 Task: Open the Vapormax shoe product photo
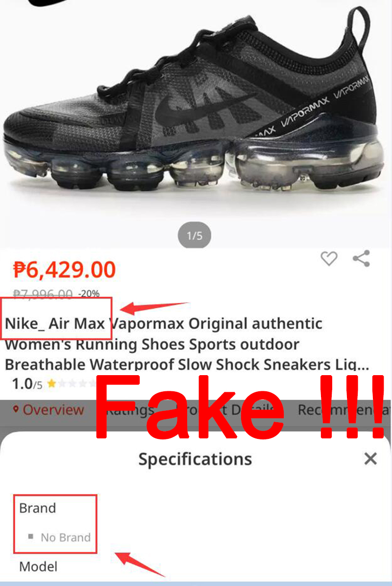[x=194, y=101]
